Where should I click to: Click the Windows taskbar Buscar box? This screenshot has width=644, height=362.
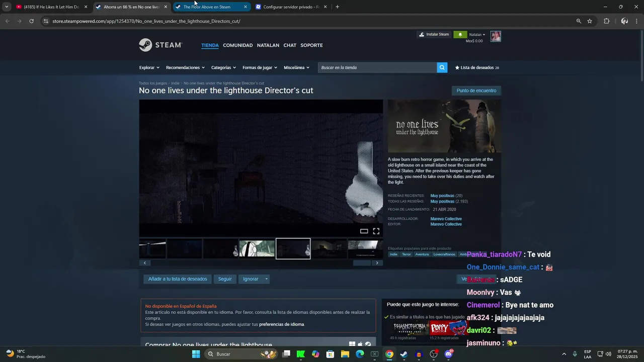pos(242,354)
